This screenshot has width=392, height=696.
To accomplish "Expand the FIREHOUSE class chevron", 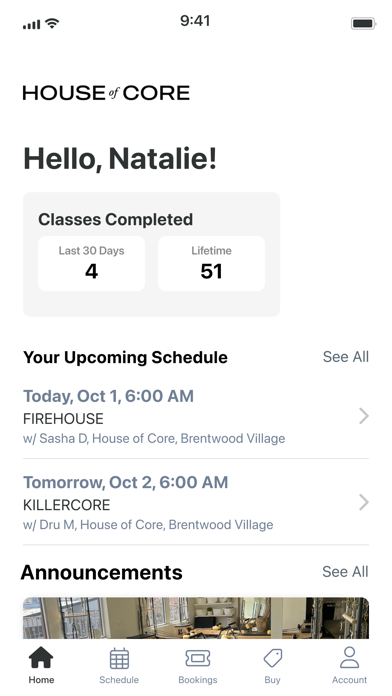I will pyautogui.click(x=364, y=416).
